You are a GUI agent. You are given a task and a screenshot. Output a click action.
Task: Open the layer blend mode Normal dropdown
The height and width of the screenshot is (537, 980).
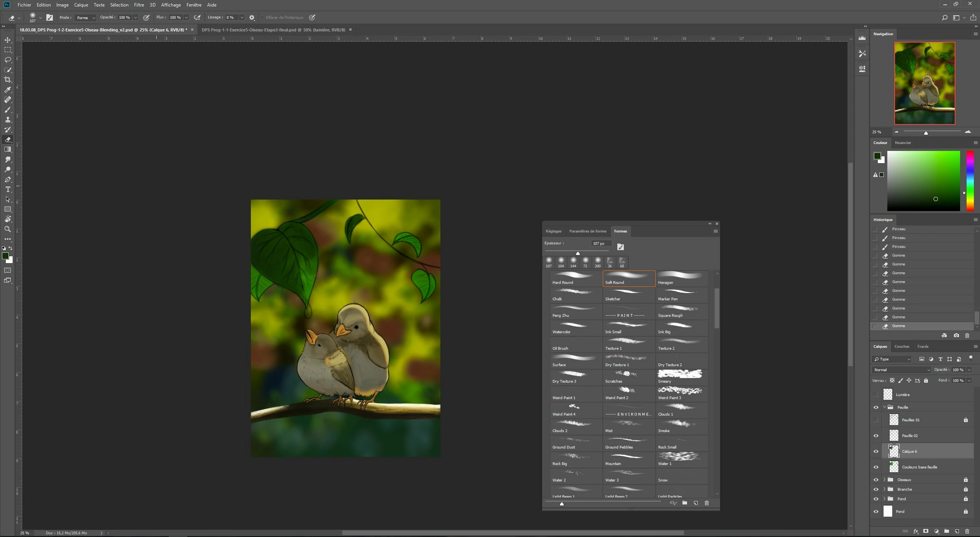[x=901, y=370]
